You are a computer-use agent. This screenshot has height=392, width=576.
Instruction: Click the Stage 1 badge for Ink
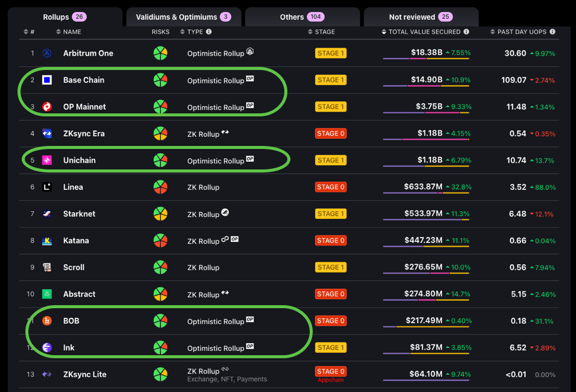[x=330, y=348]
